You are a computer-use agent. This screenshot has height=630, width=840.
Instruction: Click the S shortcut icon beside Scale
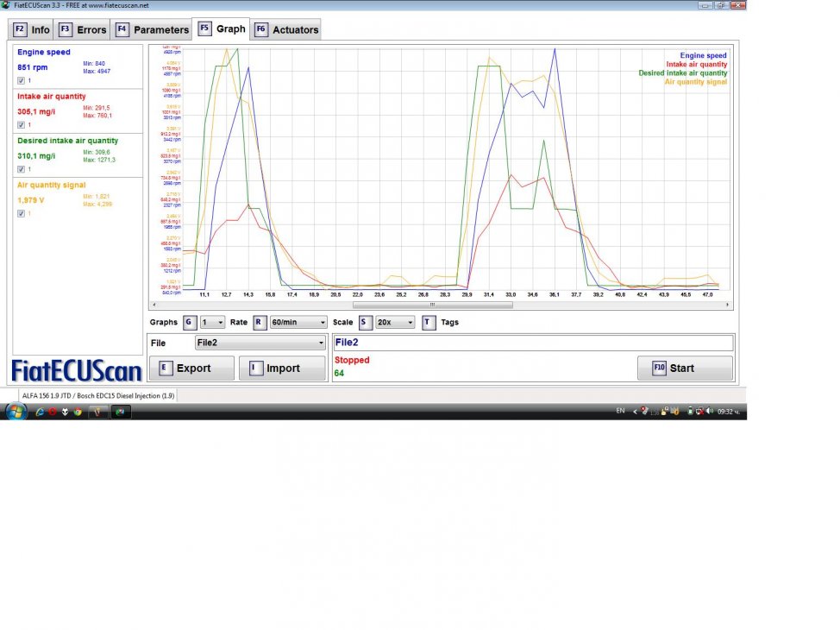coord(365,322)
